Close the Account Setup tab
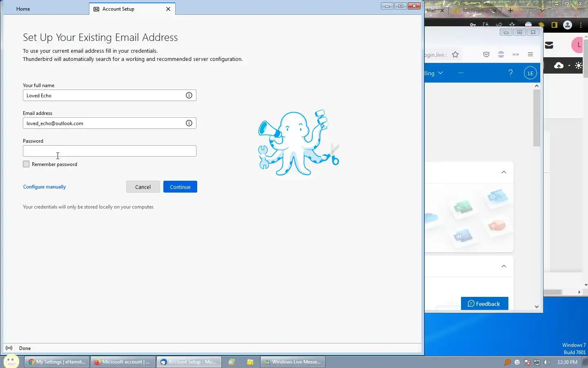This screenshot has width=588, height=368. pos(168,9)
